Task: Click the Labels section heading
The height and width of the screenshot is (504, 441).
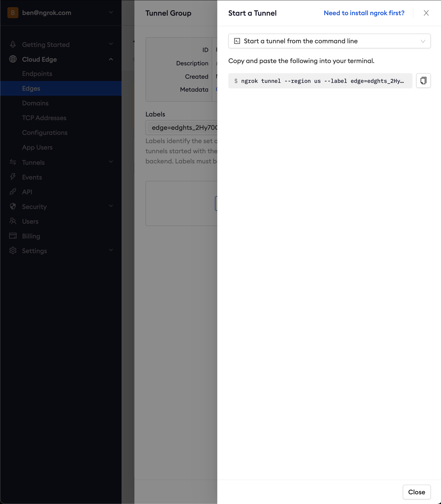Action: [155, 114]
